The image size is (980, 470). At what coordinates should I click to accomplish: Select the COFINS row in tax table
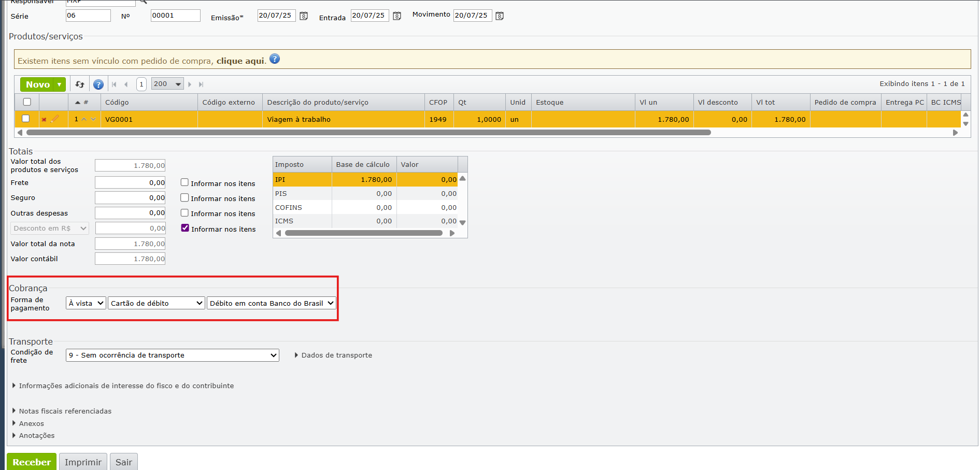pyautogui.click(x=365, y=207)
